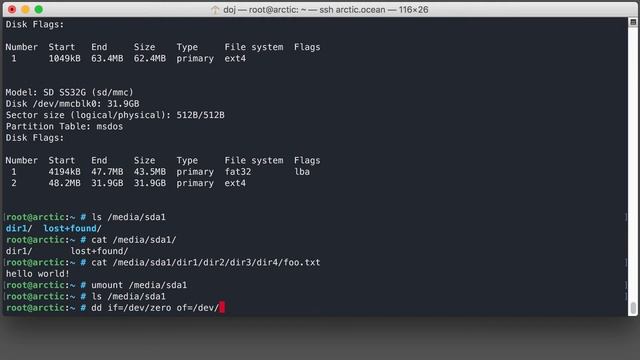Click the yellow minimize window button
Viewport: 640px width, 360px height.
(x=25, y=9)
